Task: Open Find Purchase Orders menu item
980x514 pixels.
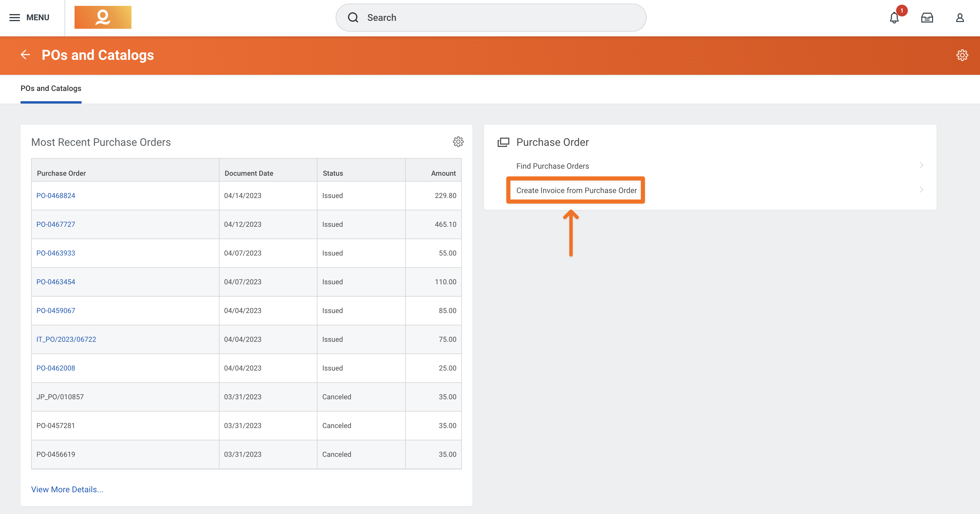Action: click(552, 166)
